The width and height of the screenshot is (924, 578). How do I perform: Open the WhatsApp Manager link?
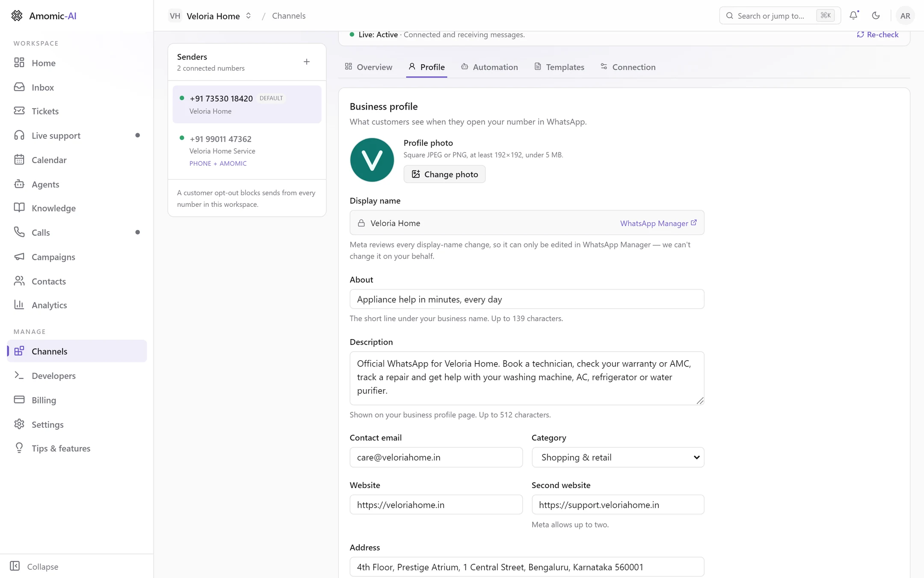point(658,223)
